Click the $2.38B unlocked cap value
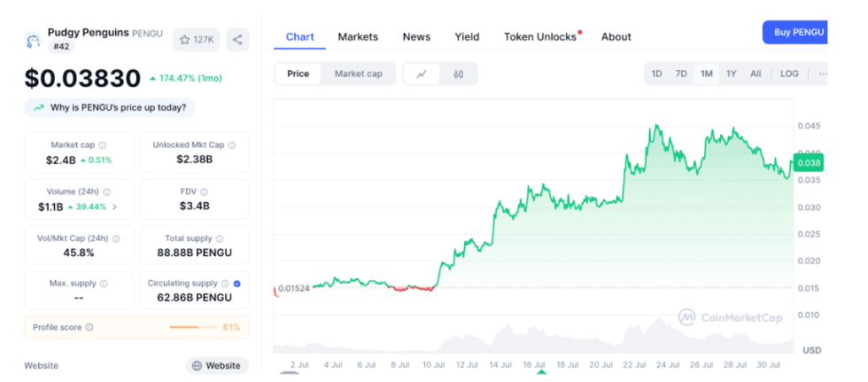Image resolution: width=868 pixels, height=382 pixels. (x=194, y=160)
